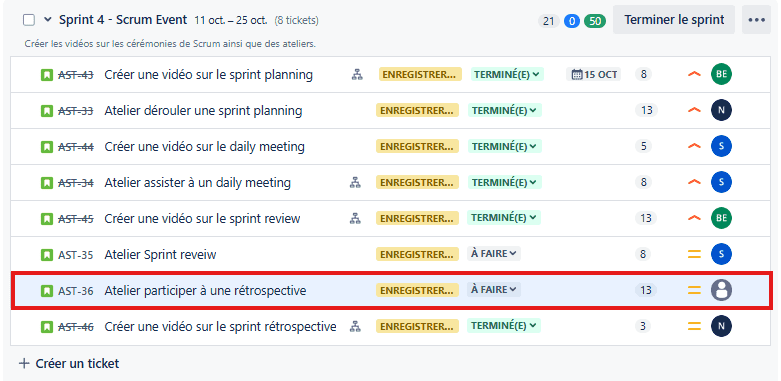
Task: Open the sprint more actions menu (three dots)
Action: tap(756, 20)
